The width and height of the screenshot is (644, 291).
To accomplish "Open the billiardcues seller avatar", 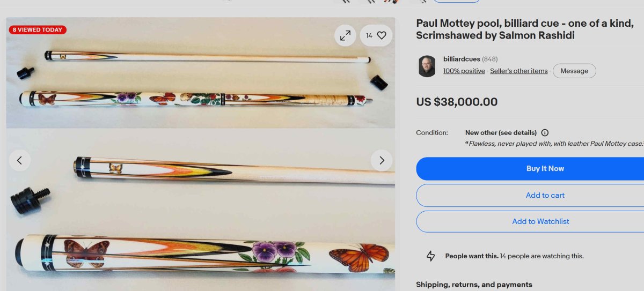I will [427, 66].
